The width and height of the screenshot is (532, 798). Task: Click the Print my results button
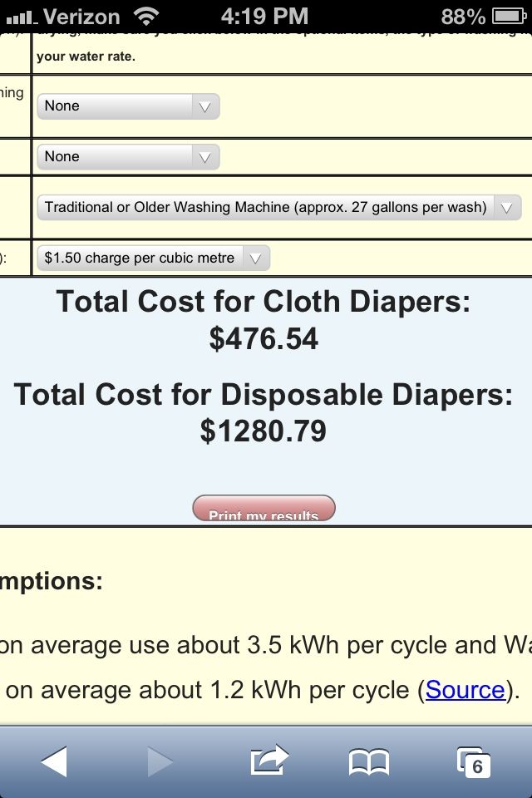(x=264, y=508)
